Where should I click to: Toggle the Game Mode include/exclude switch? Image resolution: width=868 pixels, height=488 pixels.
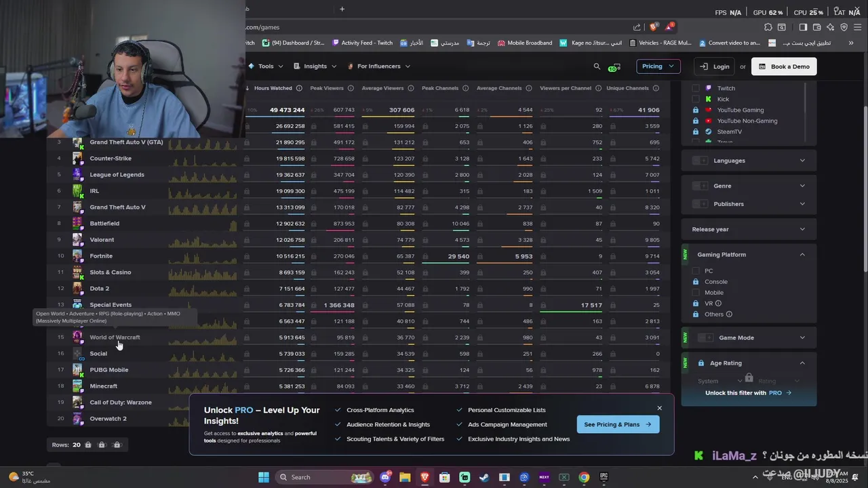tap(706, 338)
